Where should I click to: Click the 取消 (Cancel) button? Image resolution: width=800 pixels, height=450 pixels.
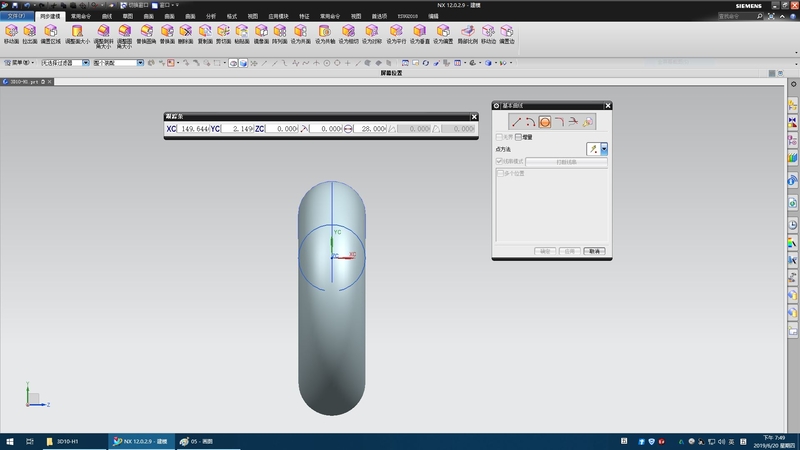point(595,251)
